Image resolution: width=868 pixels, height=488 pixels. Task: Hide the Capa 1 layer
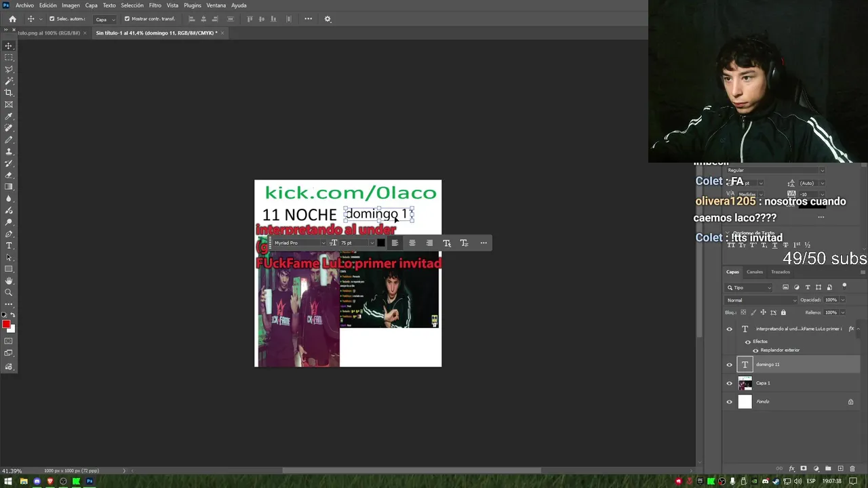click(730, 383)
